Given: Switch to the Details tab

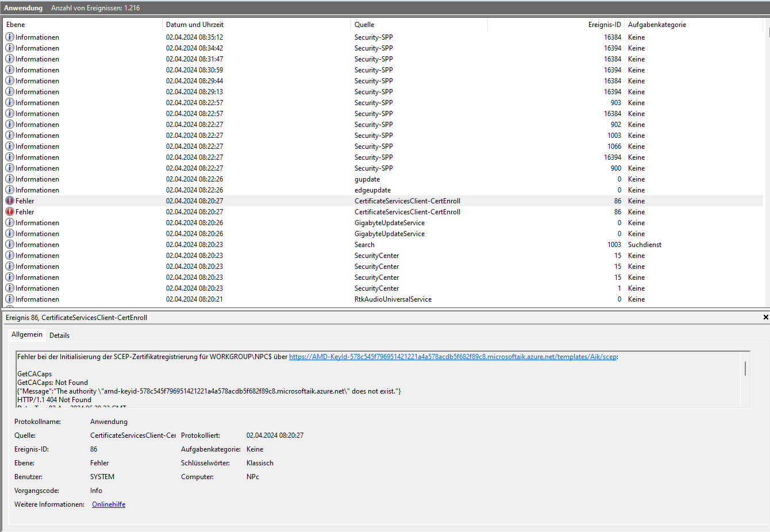Looking at the screenshot, I should 59,335.
